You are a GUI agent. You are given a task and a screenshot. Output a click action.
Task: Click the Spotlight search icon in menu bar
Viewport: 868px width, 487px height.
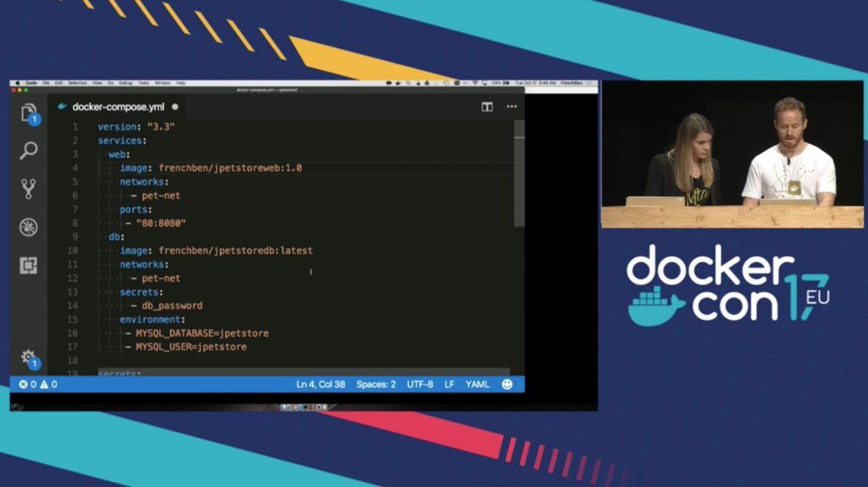point(408,83)
